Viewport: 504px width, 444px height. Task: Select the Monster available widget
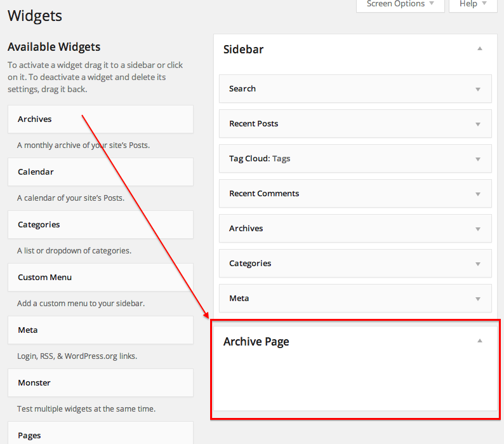pos(100,383)
